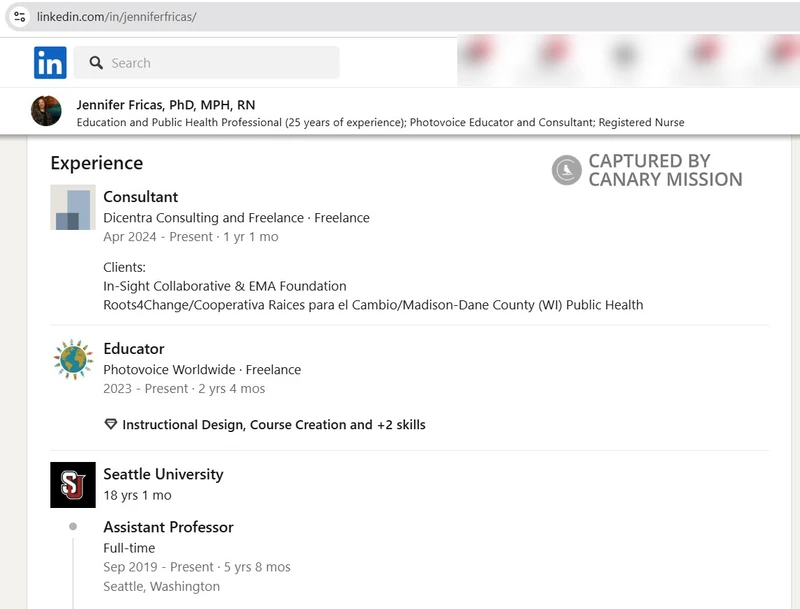Expand Instructional Design, Course Creation skills
The height and width of the screenshot is (609, 800).
pos(273,425)
